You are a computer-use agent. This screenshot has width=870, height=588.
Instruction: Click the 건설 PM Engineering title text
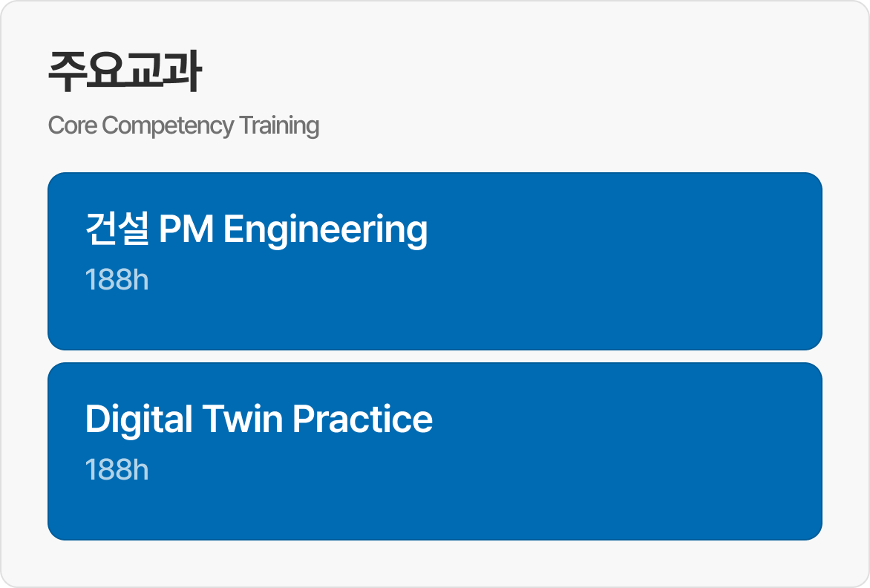256,229
